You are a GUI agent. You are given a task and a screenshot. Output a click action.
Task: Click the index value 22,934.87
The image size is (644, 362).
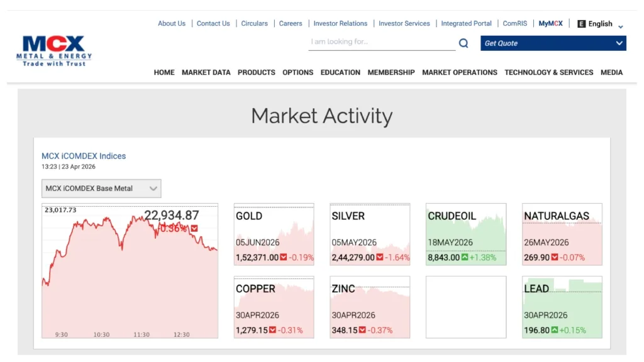coord(171,216)
